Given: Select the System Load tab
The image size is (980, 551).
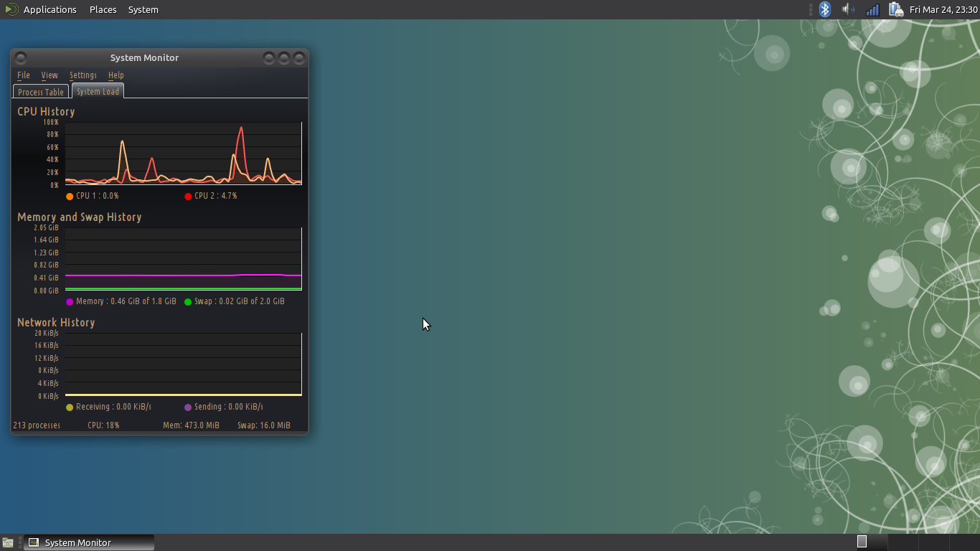Looking at the screenshot, I should coord(98,91).
